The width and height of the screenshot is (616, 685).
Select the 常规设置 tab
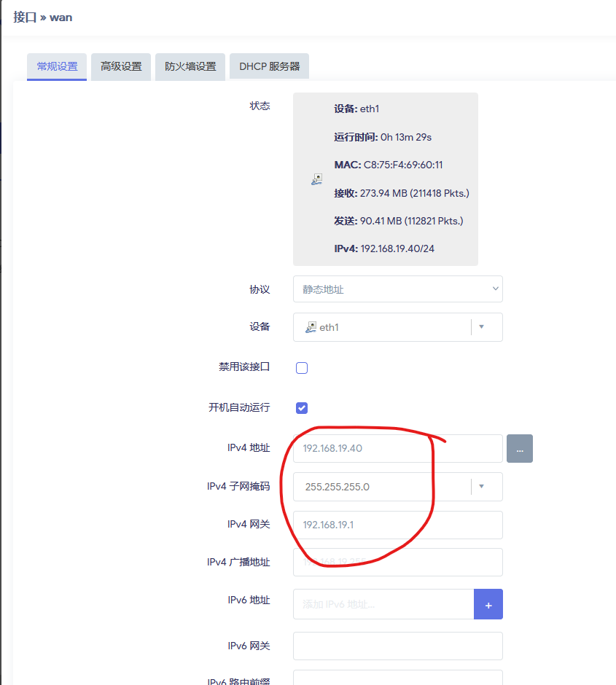[x=57, y=66]
